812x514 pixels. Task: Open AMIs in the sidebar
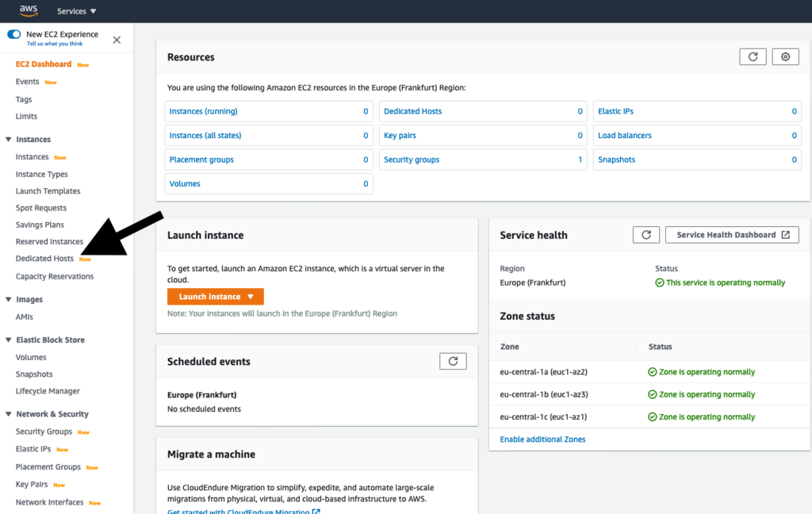(25, 317)
